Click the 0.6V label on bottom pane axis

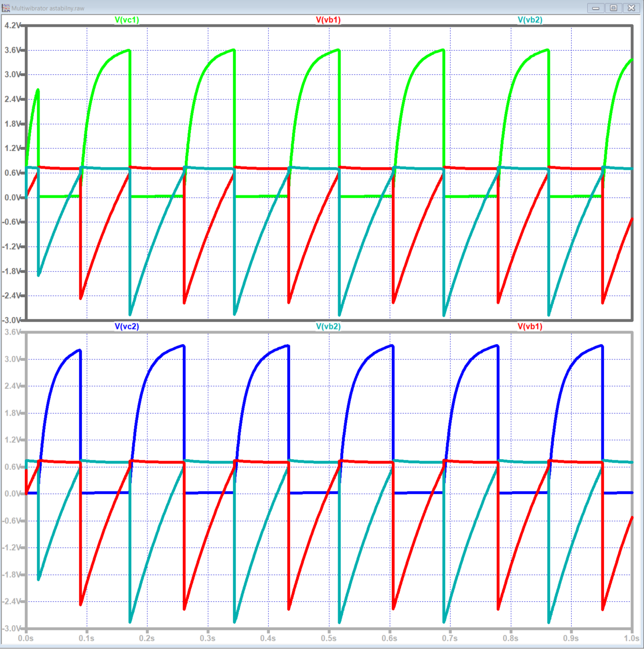[x=12, y=467]
